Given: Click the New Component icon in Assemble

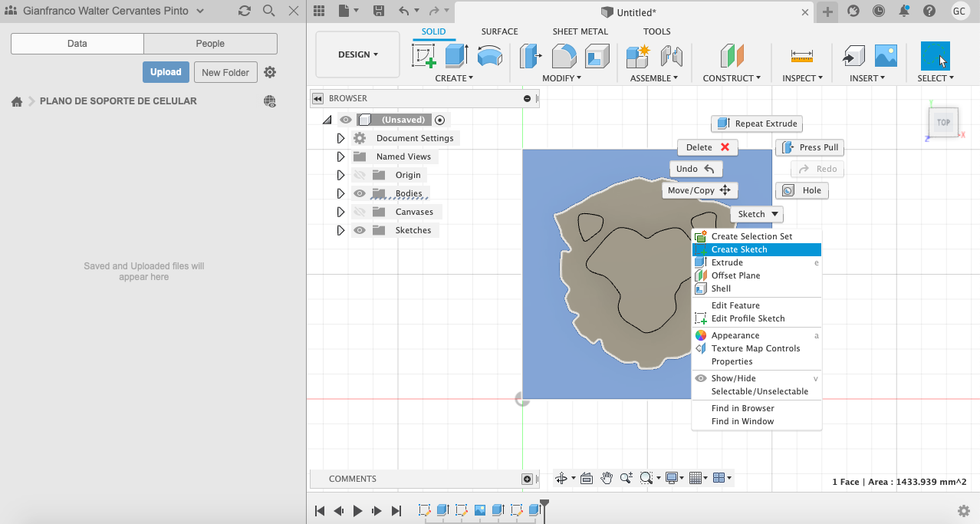Looking at the screenshot, I should (638, 56).
